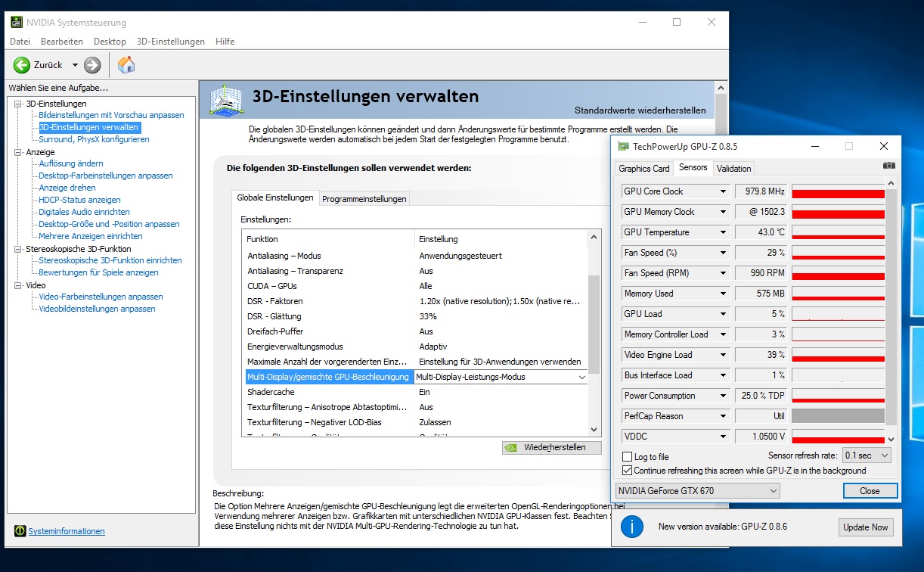The image size is (924, 572).
Task: Click the Wiederherstellen button
Action: (552, 447)
